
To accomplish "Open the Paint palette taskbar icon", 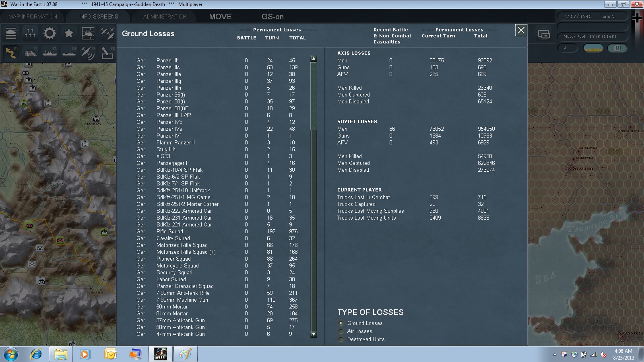I will 186,354.
